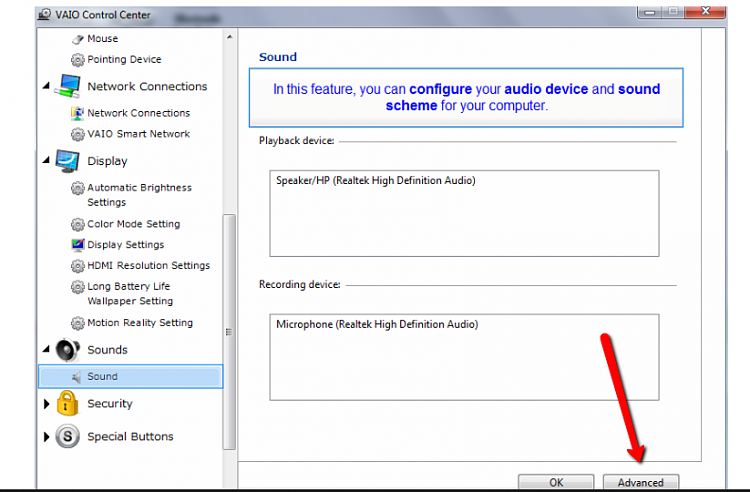Expand the Special Buttons category
The width and height of the screenshot is (750, 492).
point(46,437)
